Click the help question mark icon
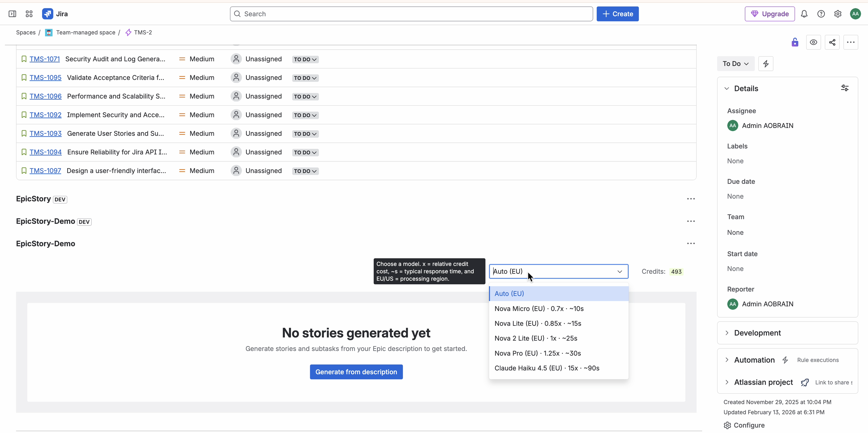 (x=821, y=14)
